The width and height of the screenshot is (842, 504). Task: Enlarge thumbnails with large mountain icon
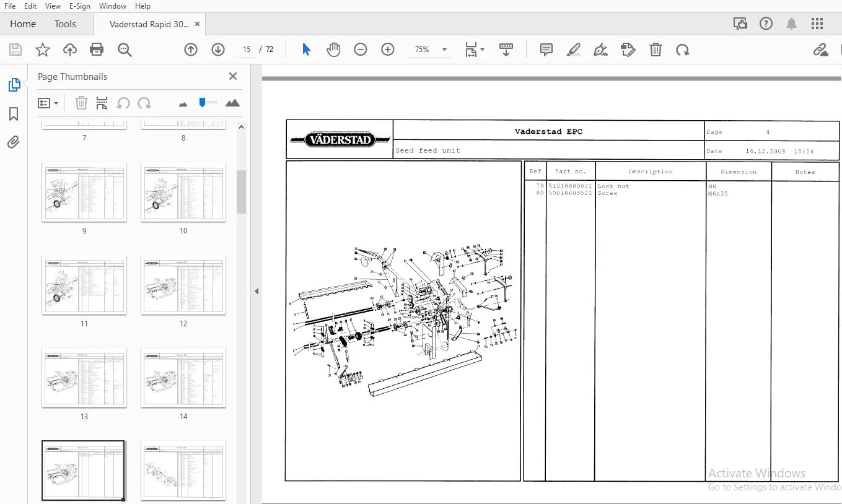click(x=232, y=103)
